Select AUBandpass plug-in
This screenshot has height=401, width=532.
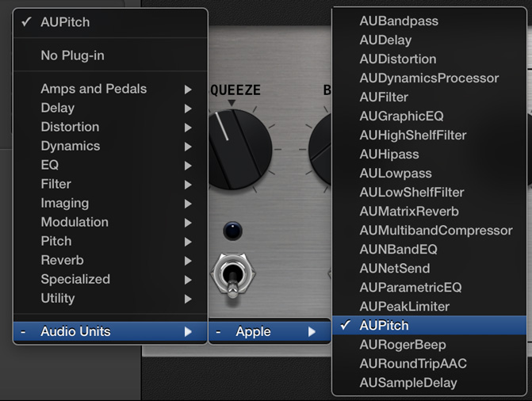[429, 21]
